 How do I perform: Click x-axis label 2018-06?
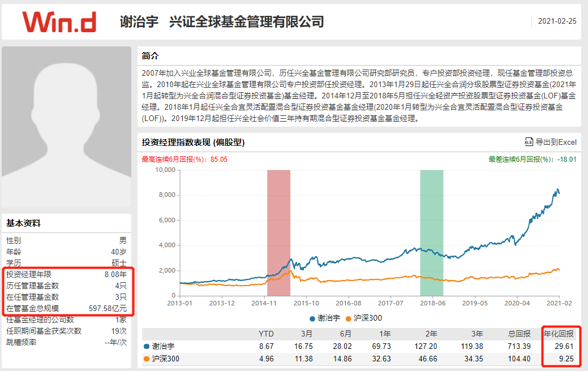pos(433,303)
